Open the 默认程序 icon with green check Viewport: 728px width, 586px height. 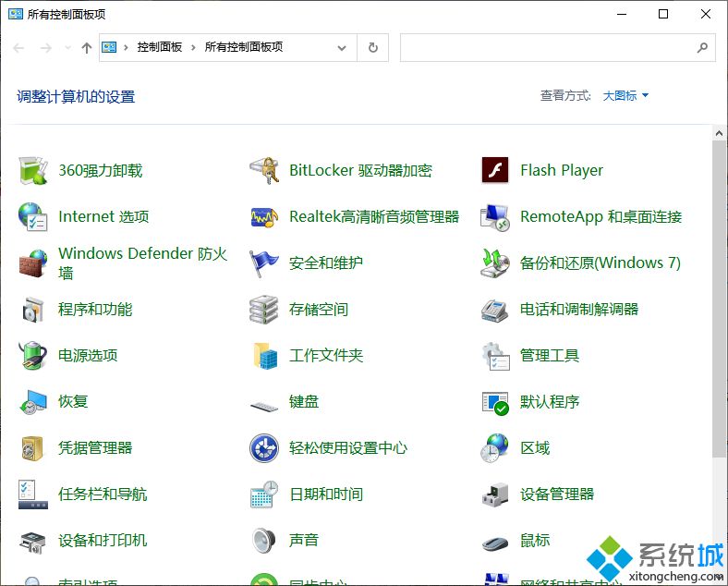(x=495, y=403)
